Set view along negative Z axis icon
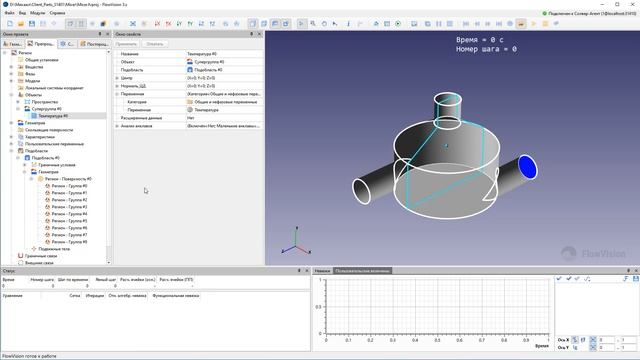The image size is (640, 360). [201, 24]
